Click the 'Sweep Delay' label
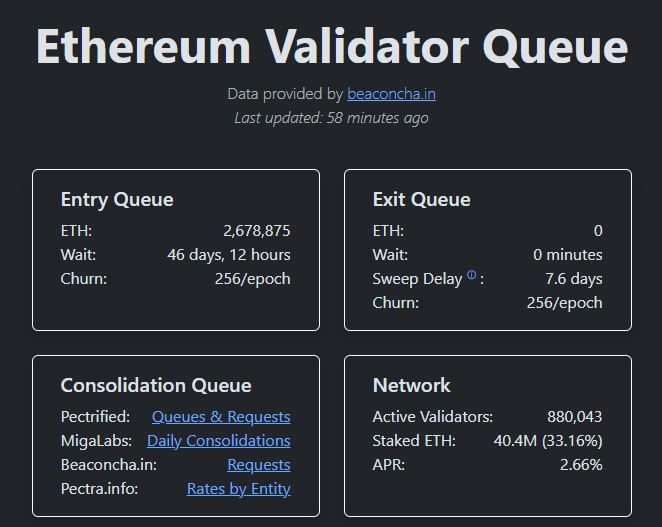Image resolution: width=662 pixels, height=527 pixels. pyautogui.click(x=417, y=279)
